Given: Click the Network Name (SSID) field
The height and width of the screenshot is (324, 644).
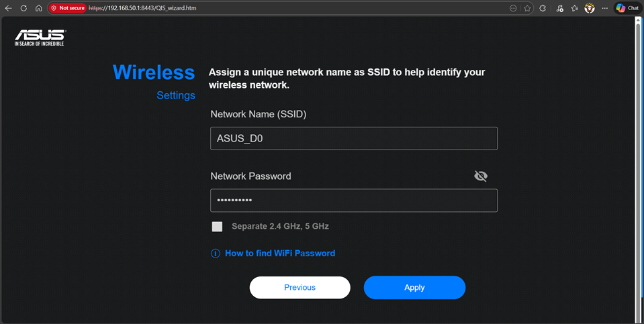Looking at the screenshot, I should click(353, 138).
